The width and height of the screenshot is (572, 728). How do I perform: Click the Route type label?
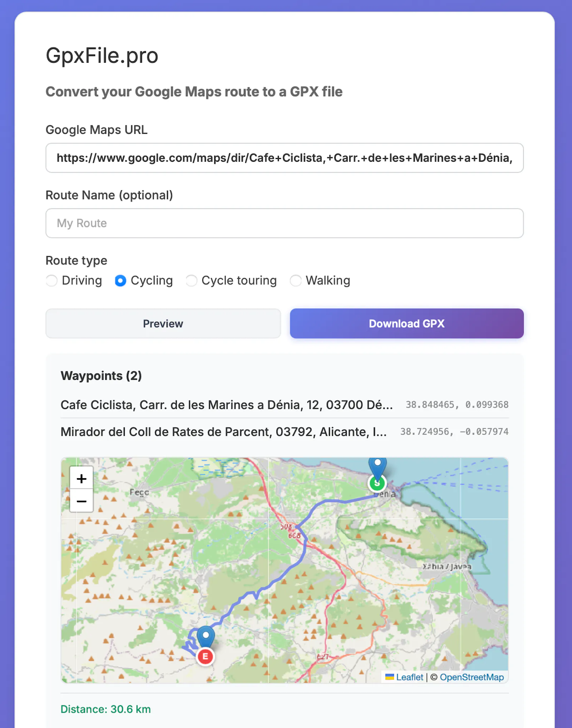(x=77, y=260)
